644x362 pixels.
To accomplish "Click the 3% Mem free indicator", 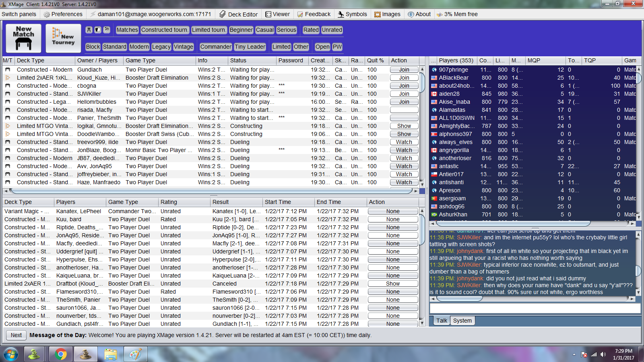I will (x=457, y=14).
